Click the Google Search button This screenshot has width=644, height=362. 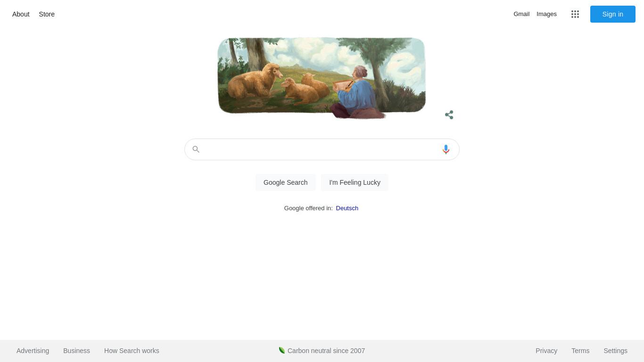point(285,182)
